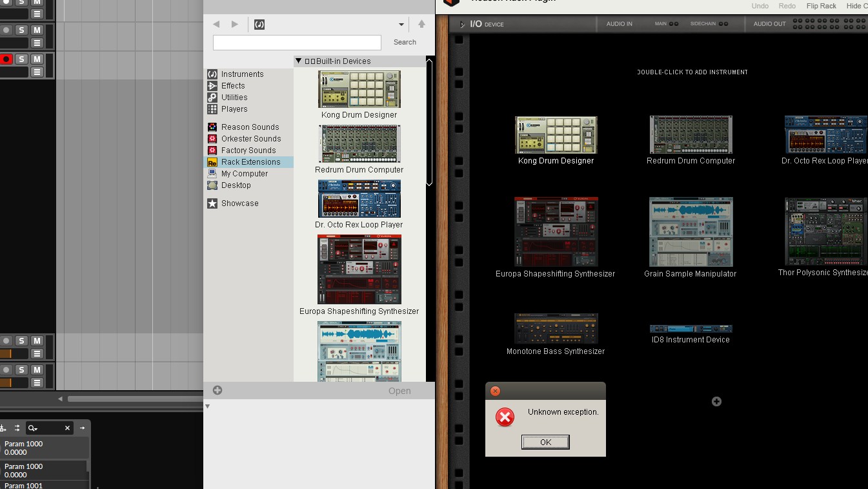Open My Computer in the sidebar

tap(244, 174)
